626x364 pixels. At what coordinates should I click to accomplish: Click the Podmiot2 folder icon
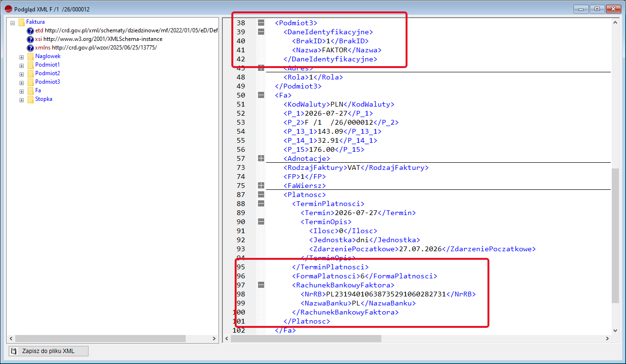[x=30, y=73]
